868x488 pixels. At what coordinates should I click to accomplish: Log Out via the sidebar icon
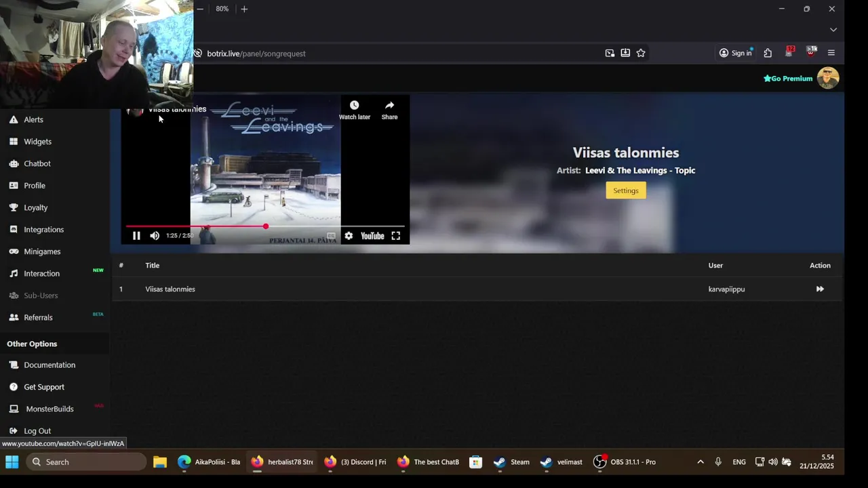click(x=14, y=431)
